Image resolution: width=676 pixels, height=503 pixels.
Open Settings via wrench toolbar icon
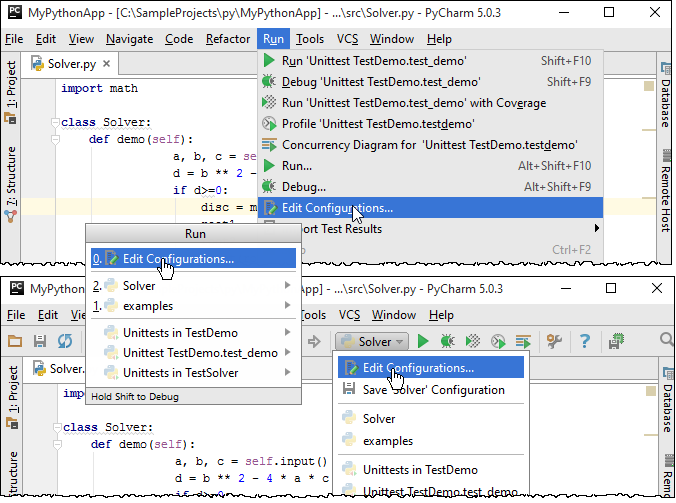[555, 342]
